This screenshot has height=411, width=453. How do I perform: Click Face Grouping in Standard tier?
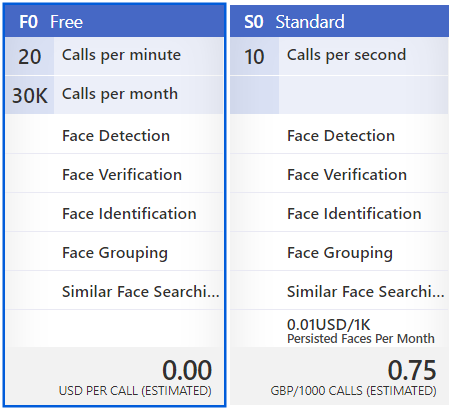[340, 253]
